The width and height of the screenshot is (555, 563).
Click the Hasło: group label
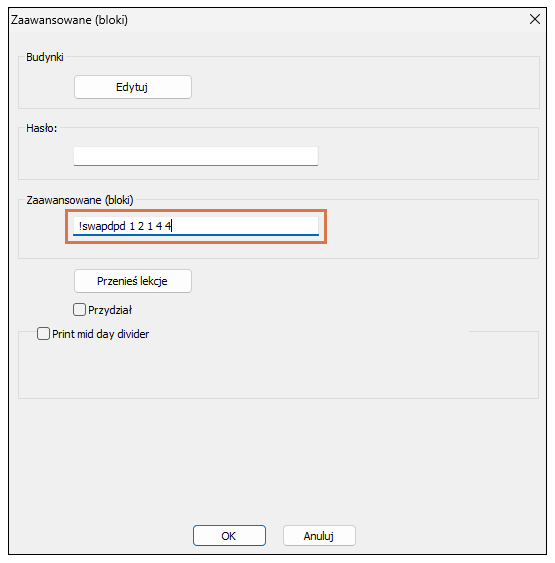(x=42, y=128)
